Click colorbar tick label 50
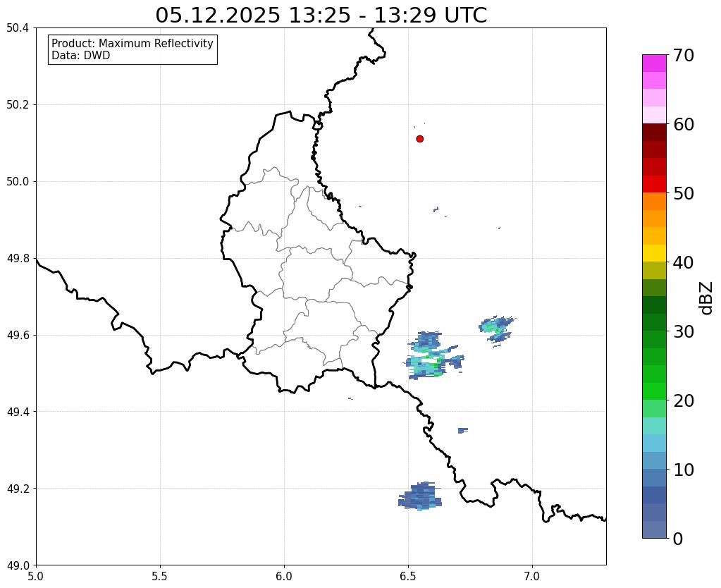The image size is (721, 588). pos(684,193)
